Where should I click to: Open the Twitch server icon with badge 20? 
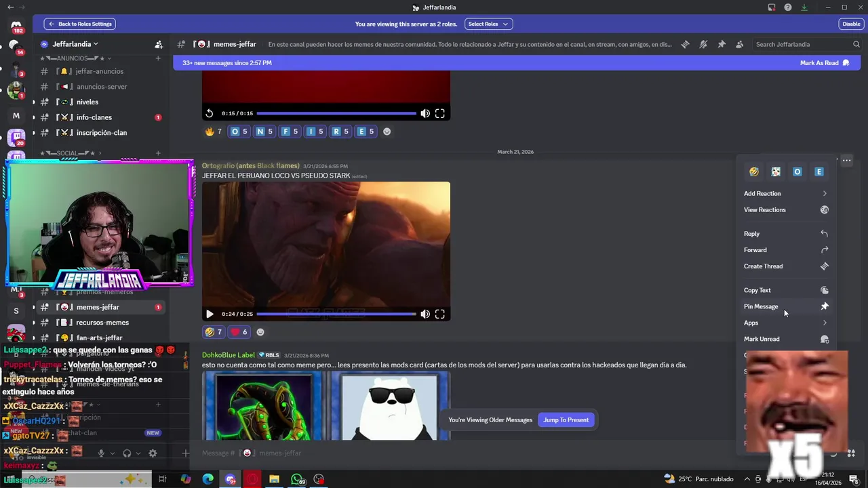(x=16, y=138)
